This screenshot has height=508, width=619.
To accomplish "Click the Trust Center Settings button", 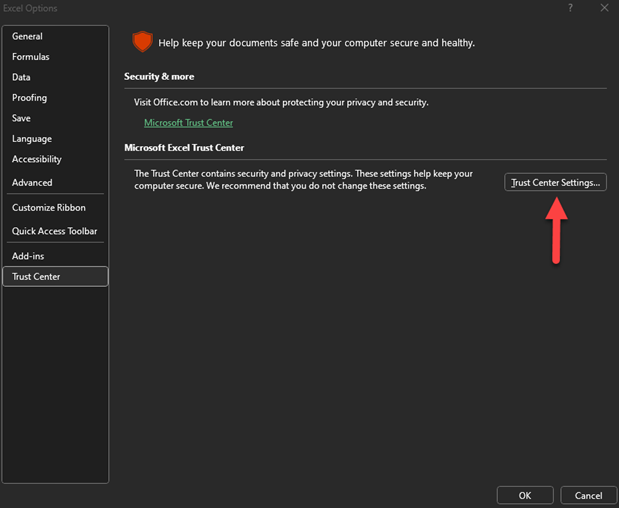I will (x=555, y=183).
